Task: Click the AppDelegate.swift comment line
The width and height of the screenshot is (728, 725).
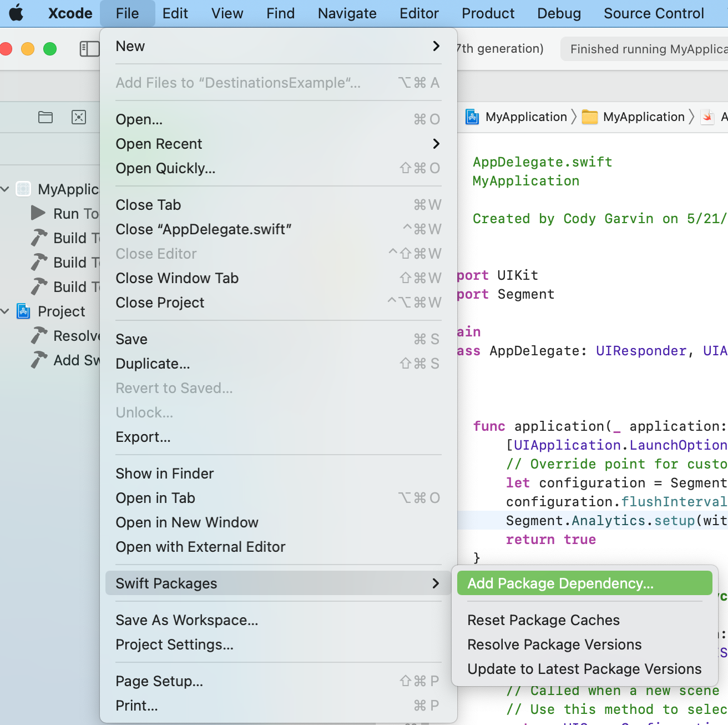Action: point(543,162)
